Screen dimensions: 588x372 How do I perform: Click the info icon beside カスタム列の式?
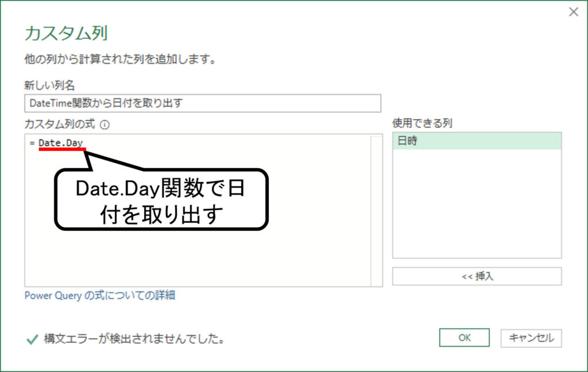coord(105,125)
